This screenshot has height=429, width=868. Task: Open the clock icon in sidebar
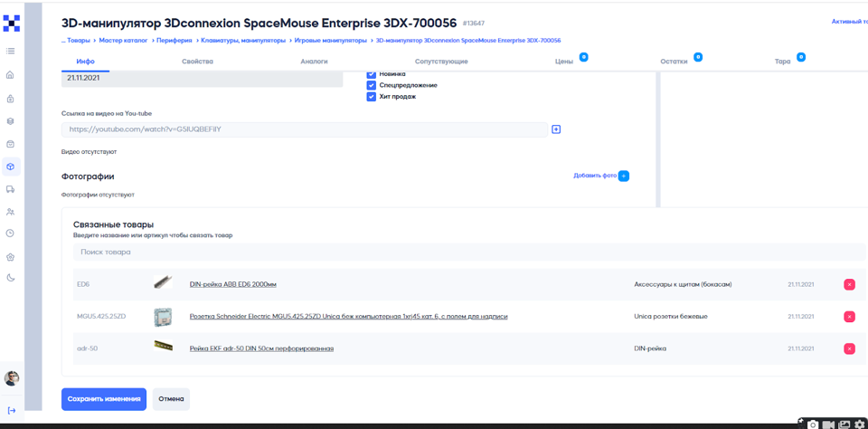[x=10, y=234]
